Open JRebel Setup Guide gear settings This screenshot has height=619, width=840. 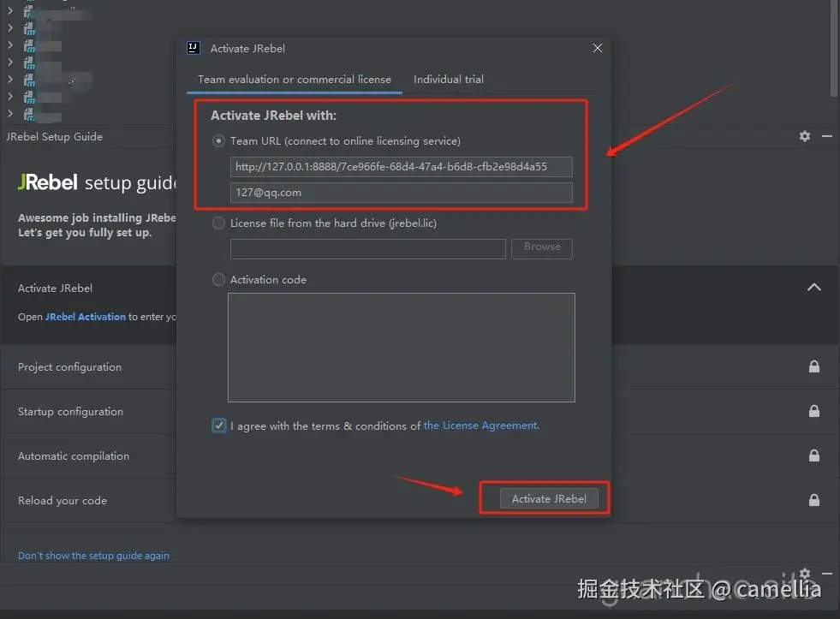[805, 136]
